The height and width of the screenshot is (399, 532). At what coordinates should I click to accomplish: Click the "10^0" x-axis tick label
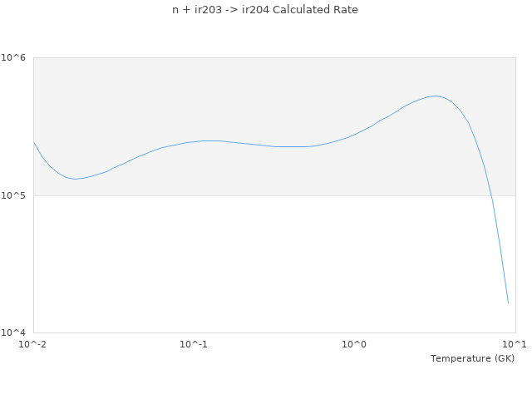[355, 344]
